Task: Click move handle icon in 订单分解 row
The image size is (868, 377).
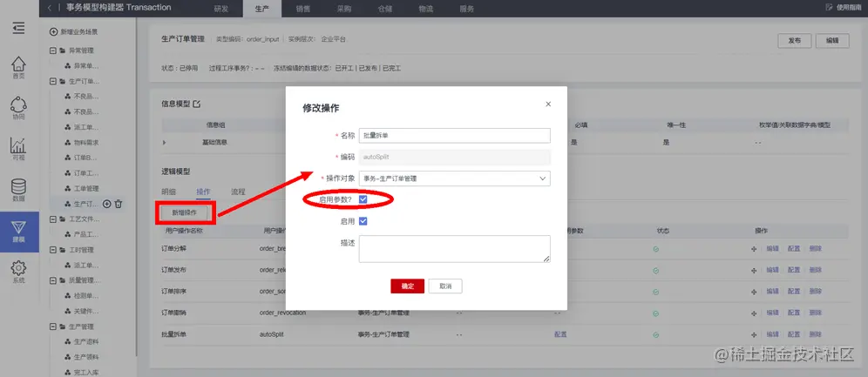Action: coord(754,249)
